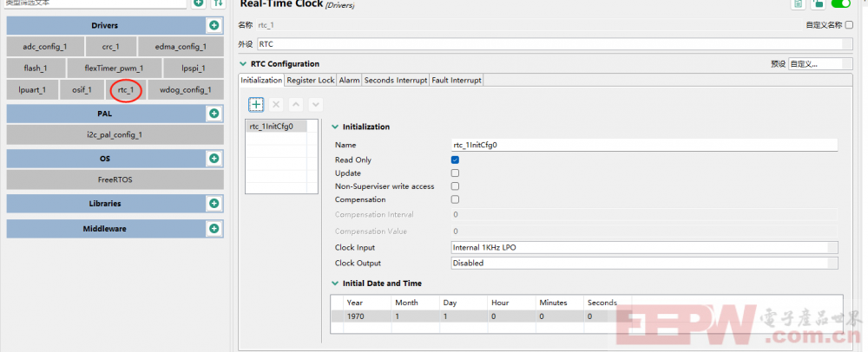This screenshot has height=352, width=868.
Task: Add a Middleware component via plus icon
Action: click(214, 229)
